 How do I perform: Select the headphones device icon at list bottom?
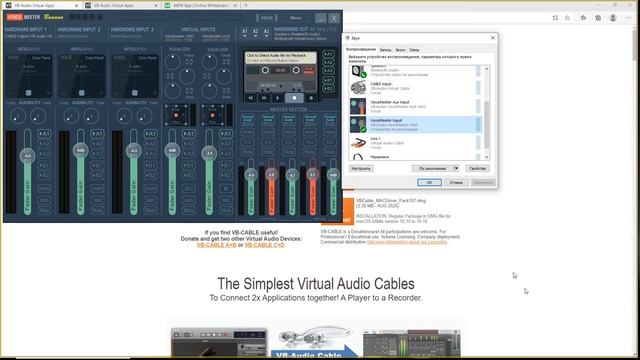pos(358,157)
